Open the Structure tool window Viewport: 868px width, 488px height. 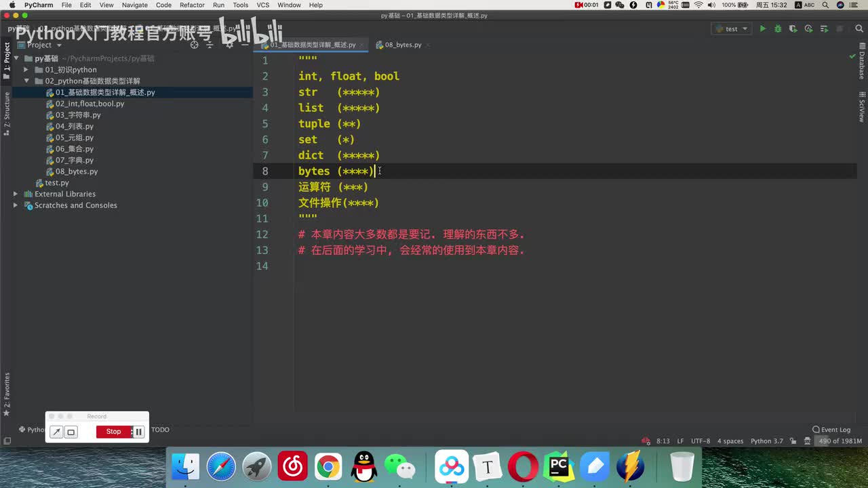[7, 114]
